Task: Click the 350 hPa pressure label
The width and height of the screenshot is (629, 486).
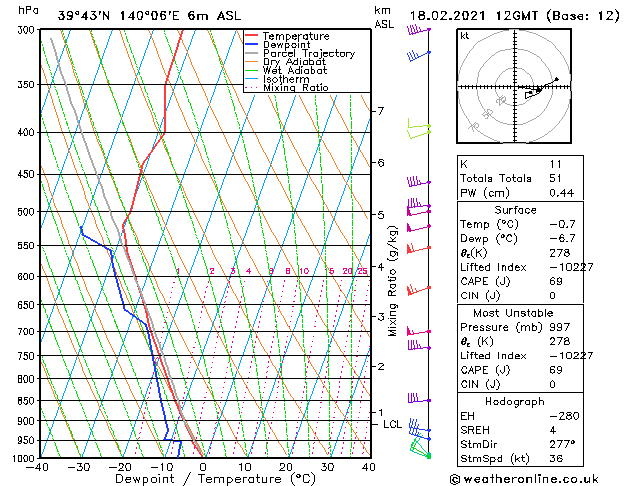Action: [28, 85]
